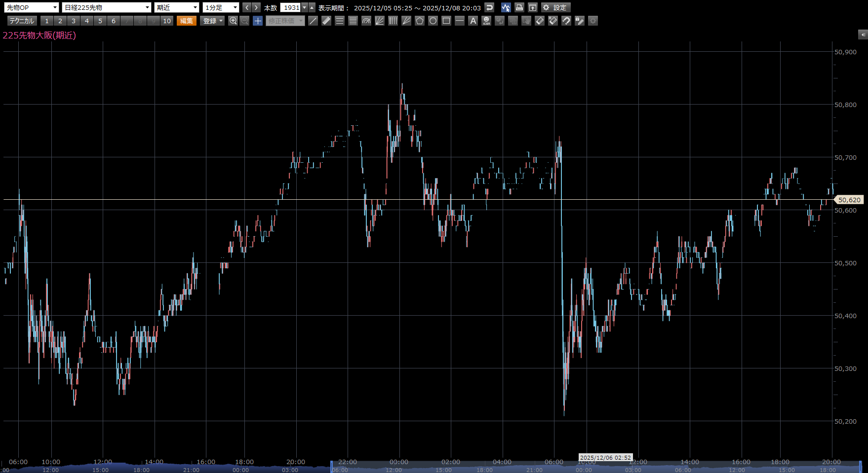Image resolution: width=868 pixels, height=473 pixels.
Task: Choose the circle drawing tool
Action: click(433, 21)
